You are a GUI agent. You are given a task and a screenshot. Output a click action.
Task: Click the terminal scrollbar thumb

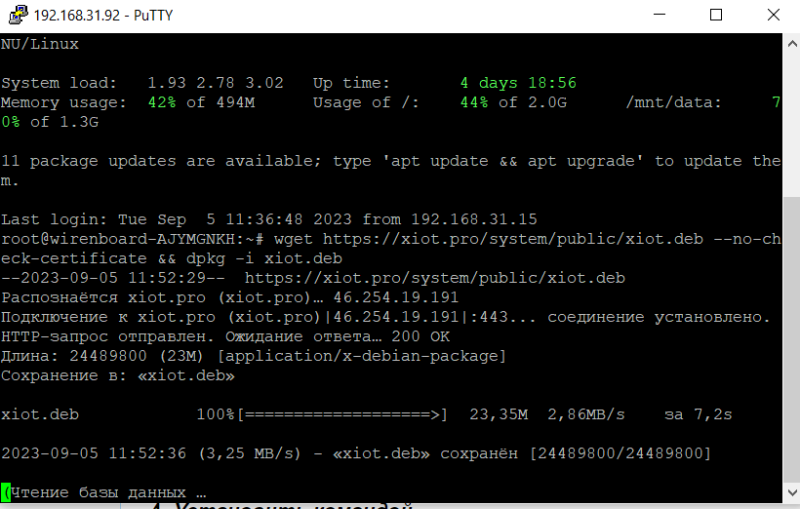[x=791, y=339]
